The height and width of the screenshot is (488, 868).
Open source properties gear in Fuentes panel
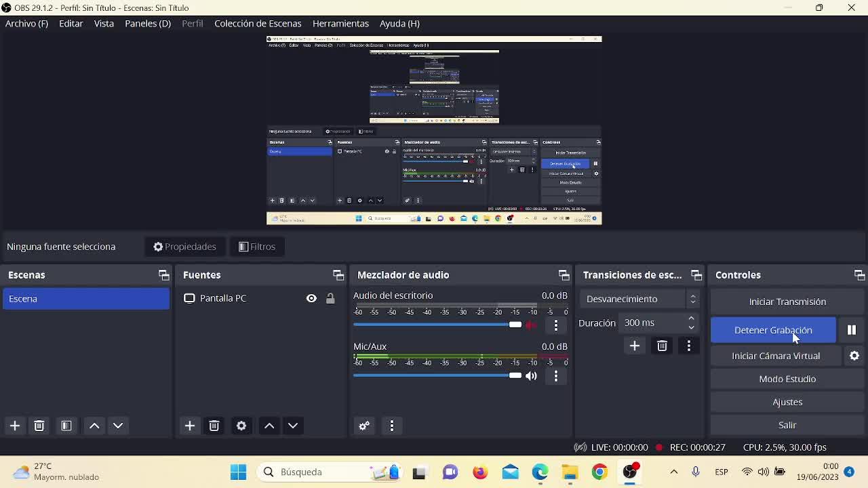click(x=241, y=426)
